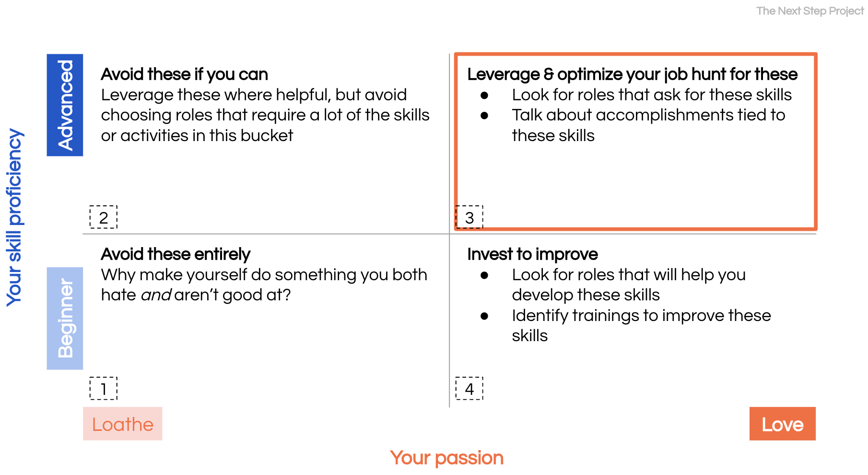Click the 'Your skill proficiency' axis label
The height and width of the screenshot is (475, 868).
point(14,217)
